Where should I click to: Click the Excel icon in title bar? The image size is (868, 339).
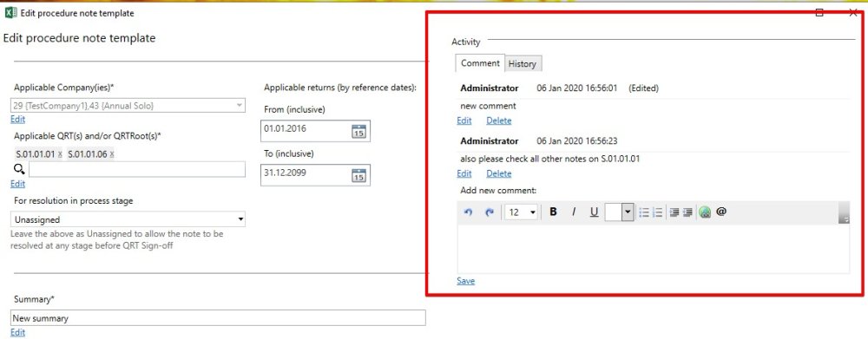click(11, 13)
